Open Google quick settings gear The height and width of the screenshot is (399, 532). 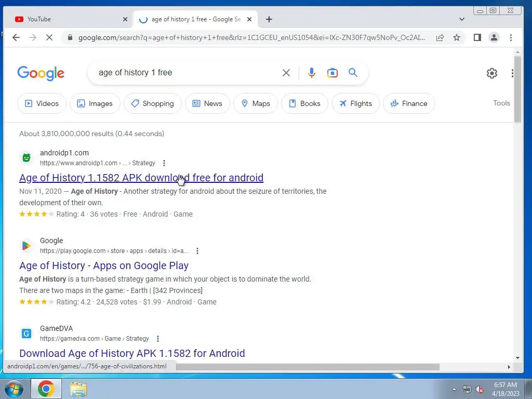click(491, 73)
